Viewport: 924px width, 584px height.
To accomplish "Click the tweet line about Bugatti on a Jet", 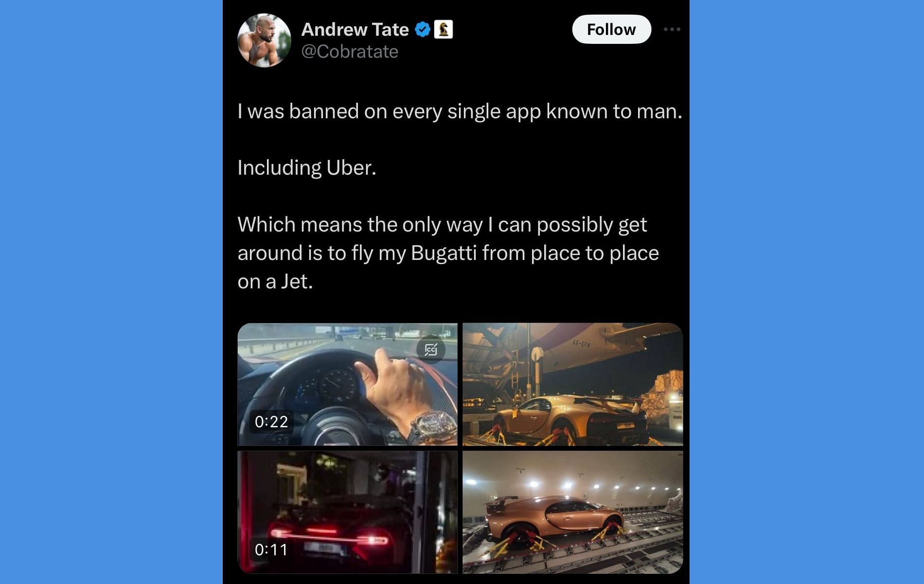I will pyautogui.click(x=448, y=253).
